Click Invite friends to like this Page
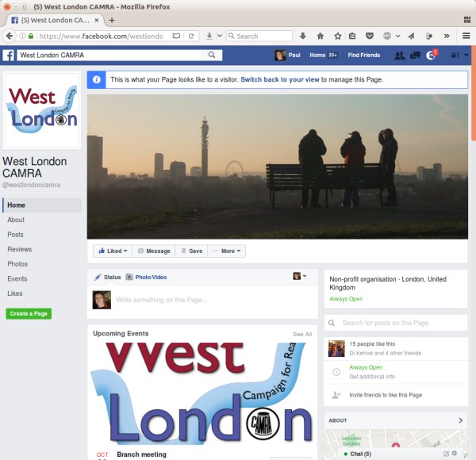 (x=386, y=395)
